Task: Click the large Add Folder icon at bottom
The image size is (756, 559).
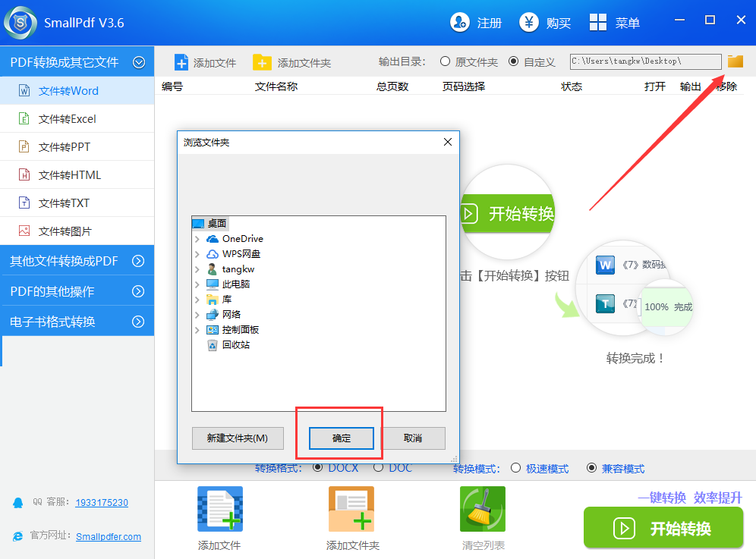Action: pyautogui.click(x=351, y=509)
